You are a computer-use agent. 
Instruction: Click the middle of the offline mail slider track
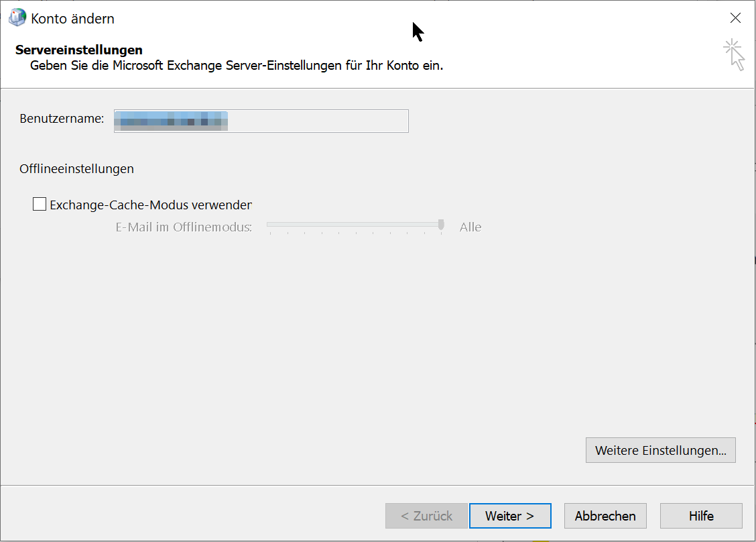[x=354, y=225]
